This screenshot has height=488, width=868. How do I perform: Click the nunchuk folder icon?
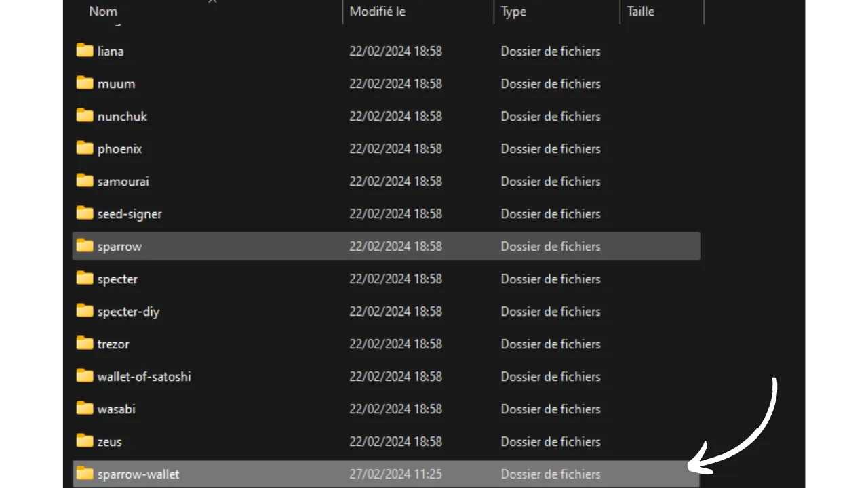click(85, 116)
